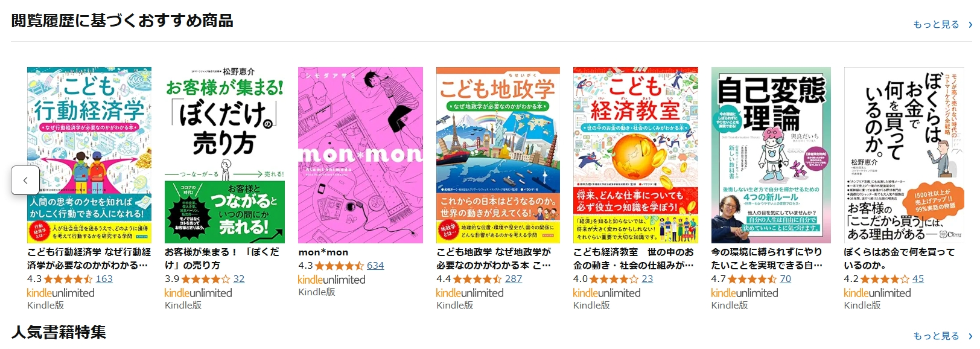Select the 自己変態理論 book cover
The image size is (980, 349).
(x=771, y=155)
